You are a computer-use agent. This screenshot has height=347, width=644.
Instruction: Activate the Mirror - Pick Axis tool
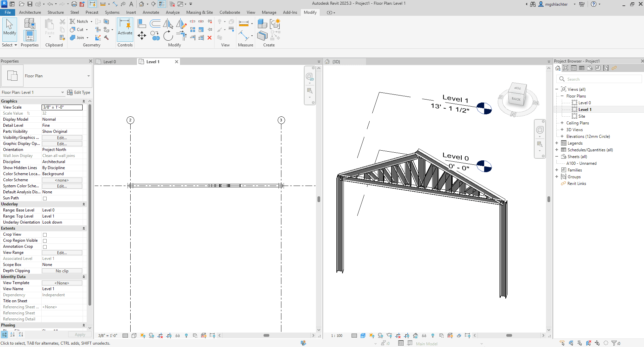[x=167, y=24]
